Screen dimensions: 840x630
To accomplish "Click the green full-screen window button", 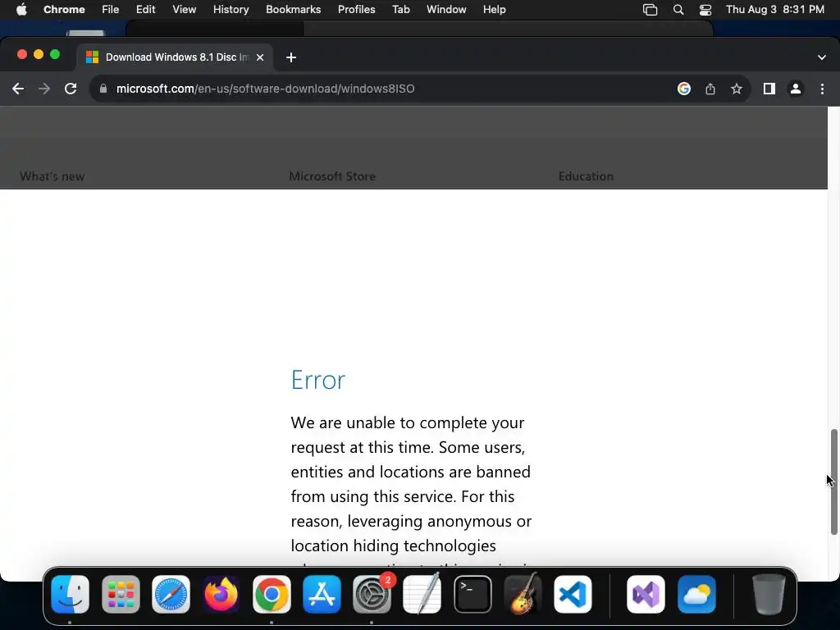I will (x=55, y=54).
